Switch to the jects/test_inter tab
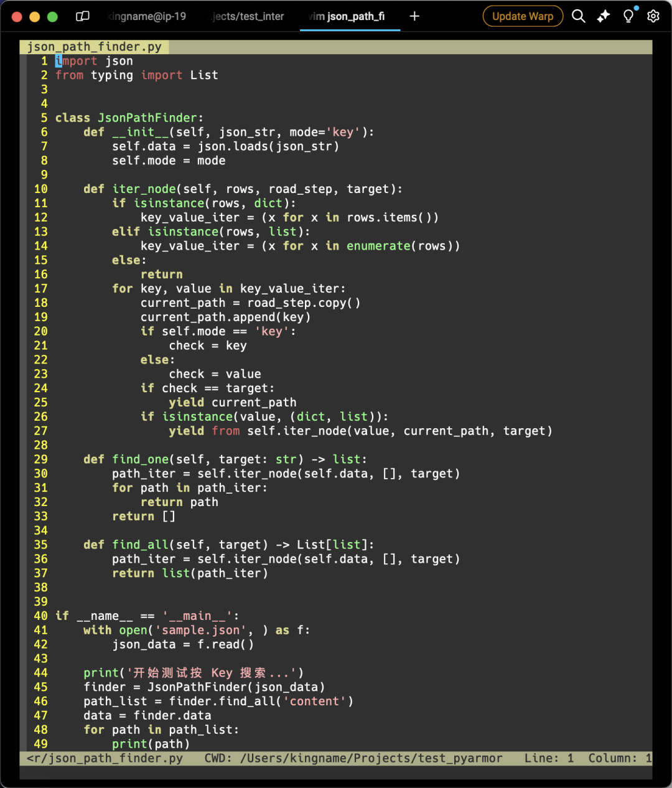Image resolution: width=672 pixels, height=788 pixels. [x=248, y=16]
